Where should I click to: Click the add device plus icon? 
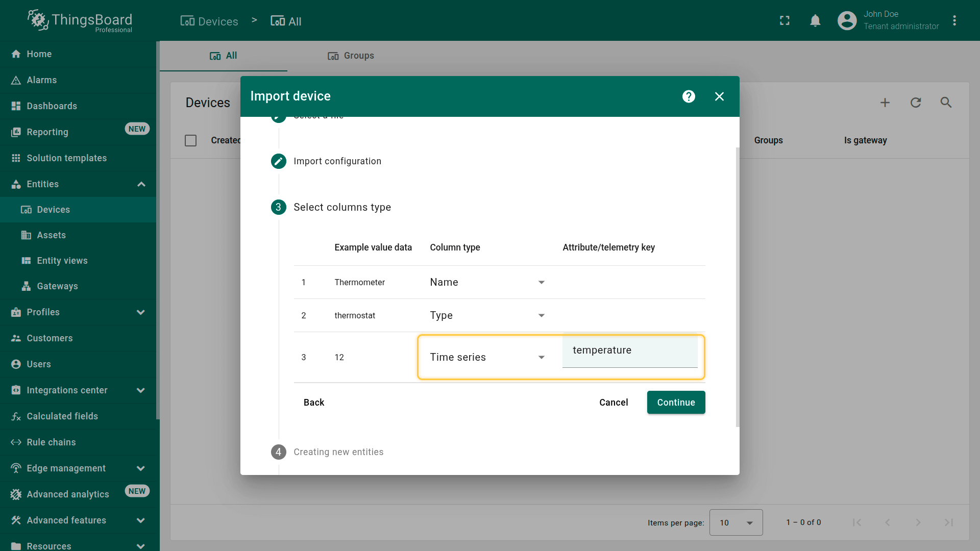[885, 103]
